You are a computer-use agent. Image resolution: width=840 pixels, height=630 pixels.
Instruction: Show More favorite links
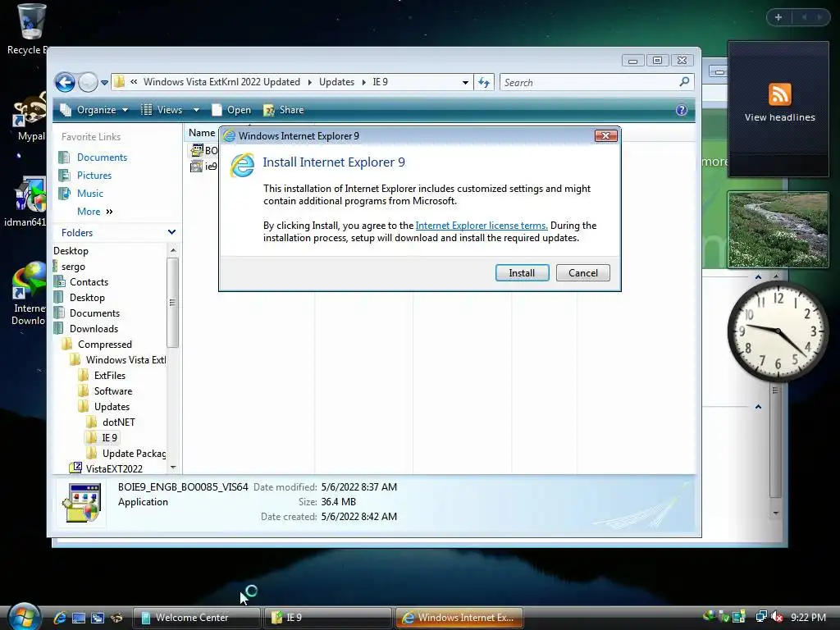95,212
